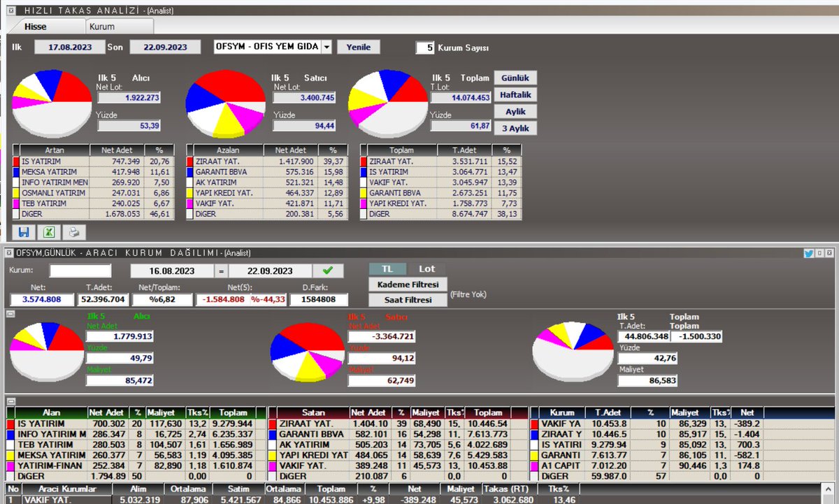Sort by the Artan column header

pyautogui.click(x=54, y=150)
